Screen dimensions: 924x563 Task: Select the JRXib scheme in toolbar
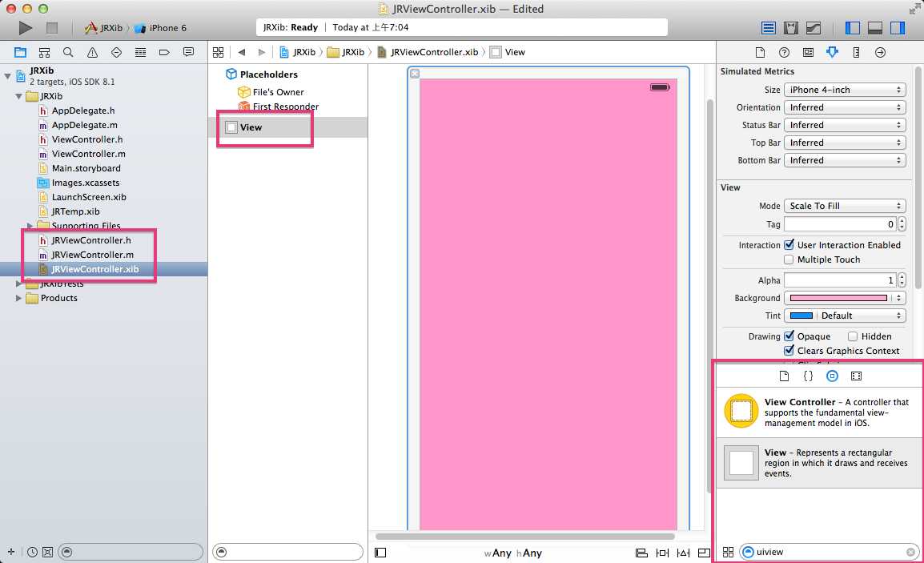coord(104,28)
